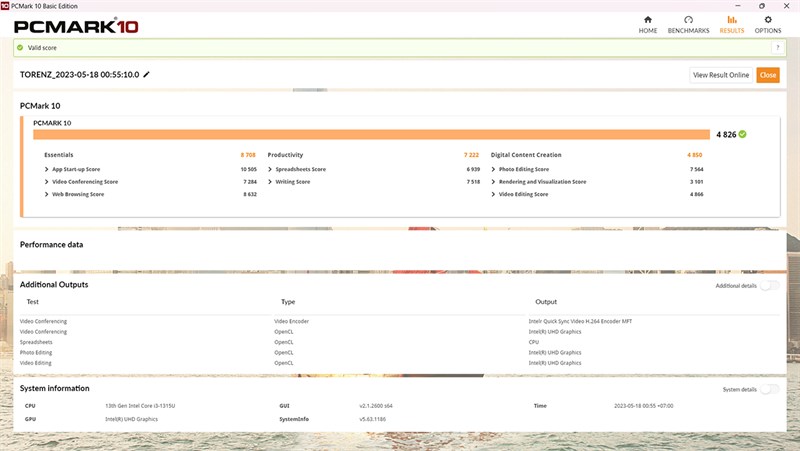
Task: Click Photo Editing row in Additional Outputs
Action: pyautogui.click(x=36, y=353)
